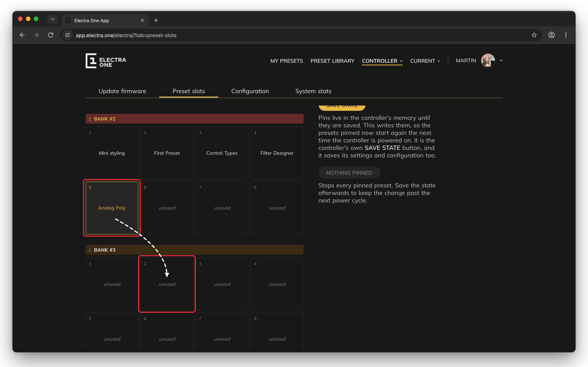
Task: Switch to the Preset slots tab
Action: pos(189,91)
